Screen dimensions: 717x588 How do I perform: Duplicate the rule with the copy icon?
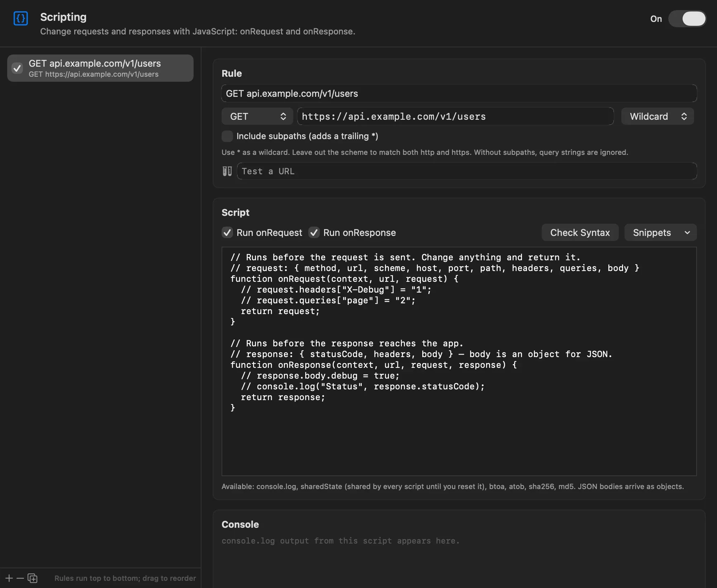(32, 578)
